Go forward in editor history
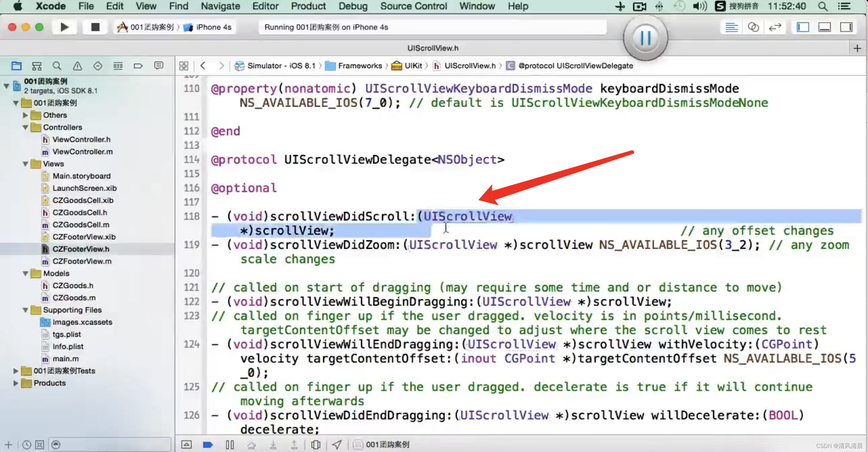Image resolution: width=868 pixels, height=452 pixels. click(x=222, y=65)
